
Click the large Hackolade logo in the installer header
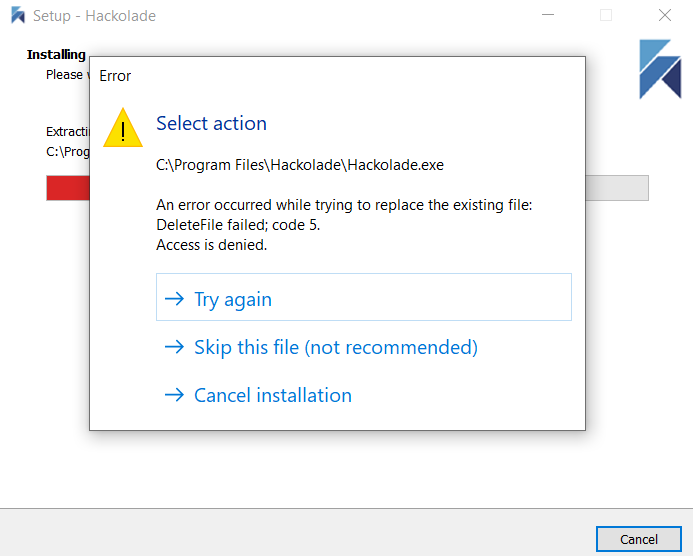[x=660, y=69]
